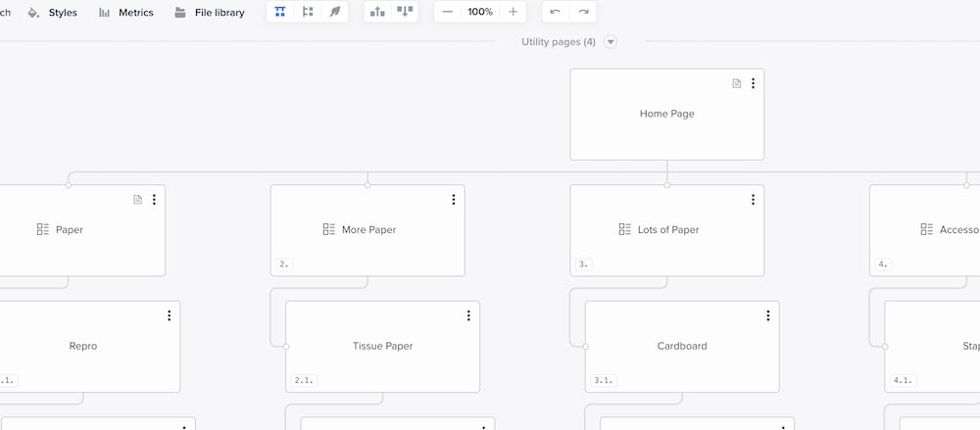
Task: Click the Utility pages (4) label
Action: click(x=559, y=42)
